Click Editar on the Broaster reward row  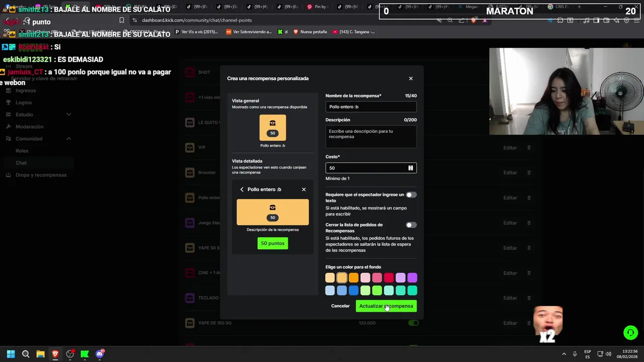pos(510,172)
